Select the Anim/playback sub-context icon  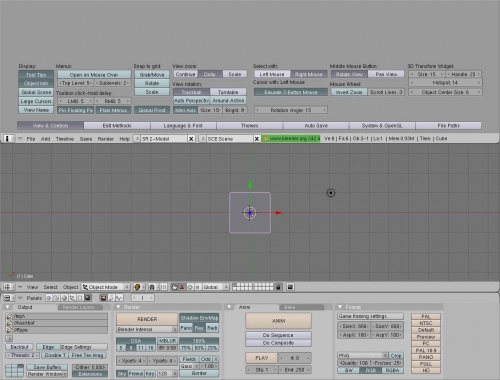(111, 298)
